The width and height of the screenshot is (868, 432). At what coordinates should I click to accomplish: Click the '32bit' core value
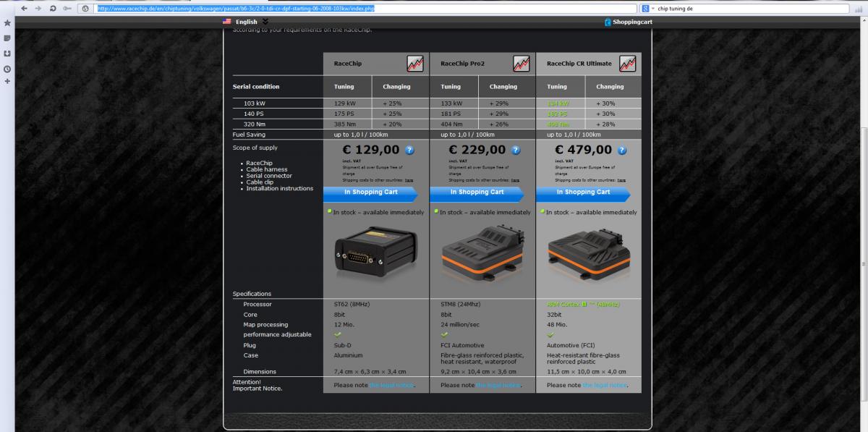[553, 315]
